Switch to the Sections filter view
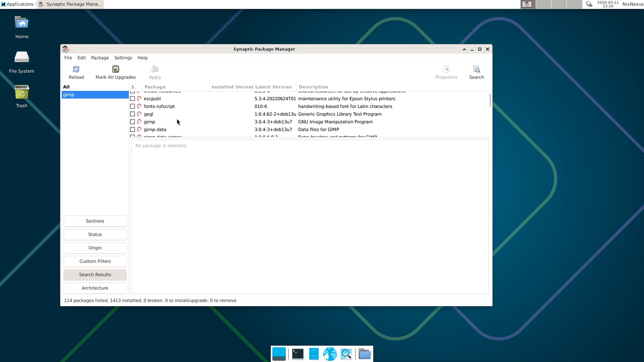Viewport: 644px width, 362px height. (x=95, y=221)
